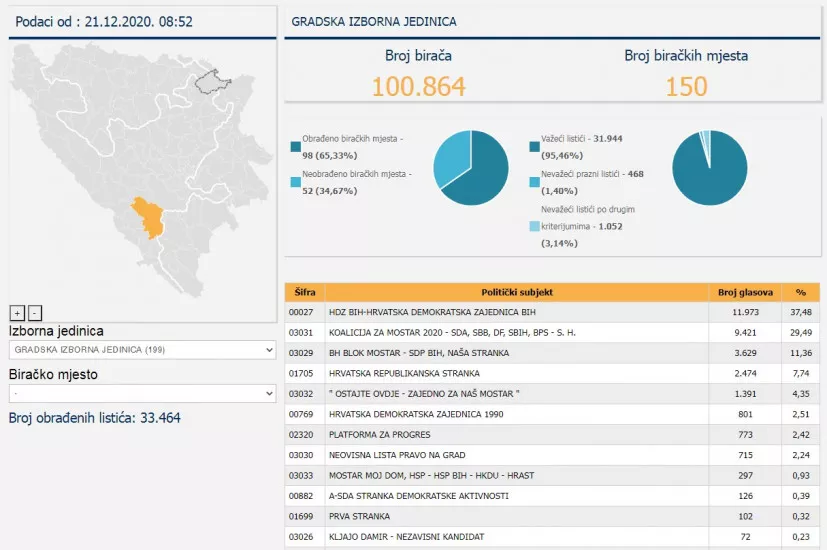Sort by Šifra column header
Image resolution: width=827 pixels, height=550 pixels.
(x=305, y=293)
